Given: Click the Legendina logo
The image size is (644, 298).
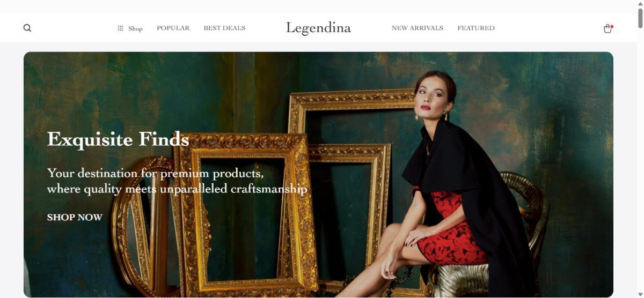Looking at the screenshot, I should pos(318,28).
